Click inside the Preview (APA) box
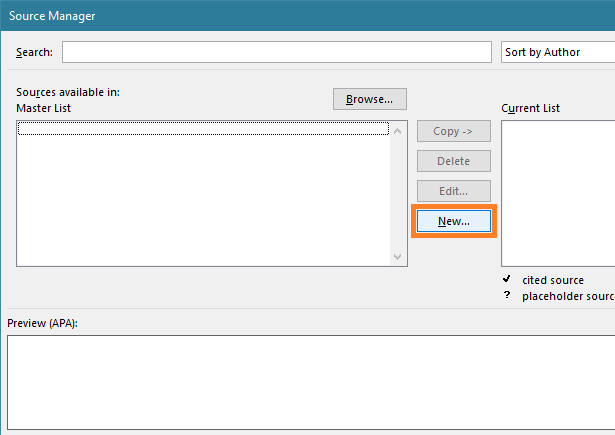The height and width of the screenshot is (435, 615). (x=311, y=382)
